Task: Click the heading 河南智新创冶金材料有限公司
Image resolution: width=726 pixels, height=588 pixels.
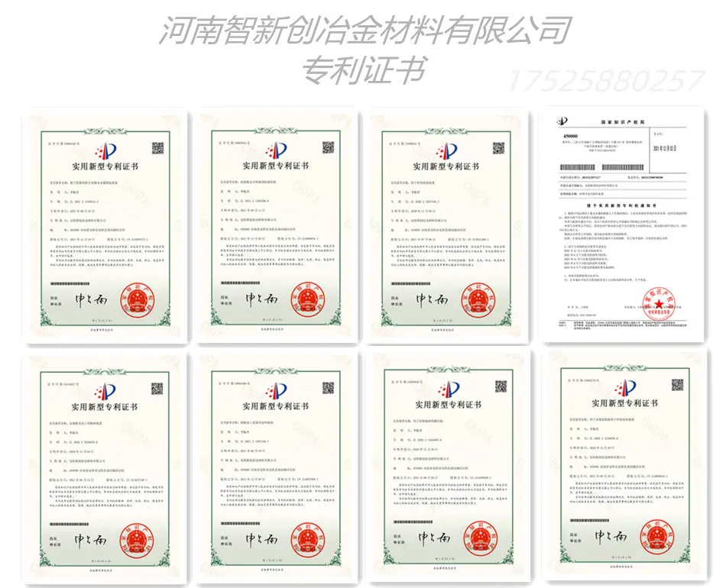Action: click(x=365, y=31)
